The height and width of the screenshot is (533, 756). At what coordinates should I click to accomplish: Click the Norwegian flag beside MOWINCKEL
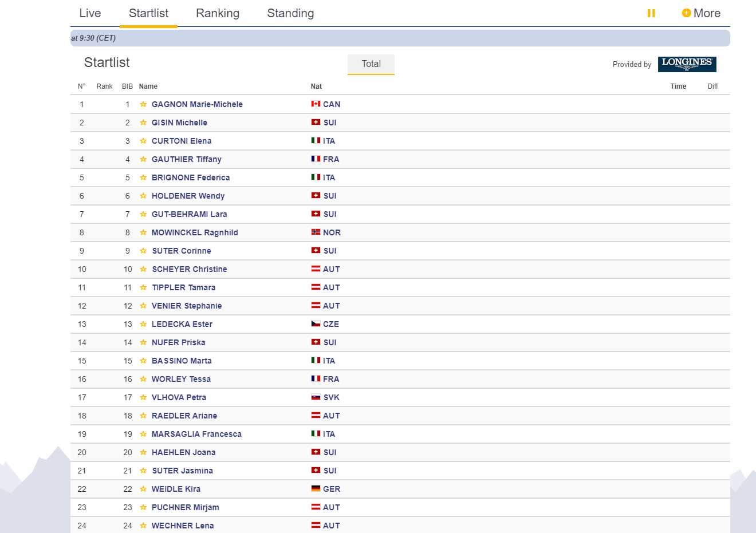coord(316,232)
